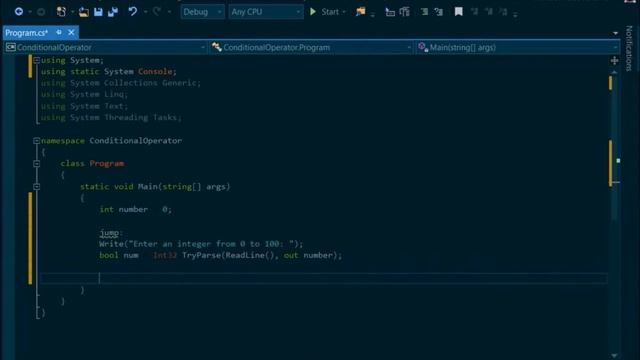Click the Navigate Backward arrow icon
The width and height of the screenshot is (640, 360).
tap(19, 12)
